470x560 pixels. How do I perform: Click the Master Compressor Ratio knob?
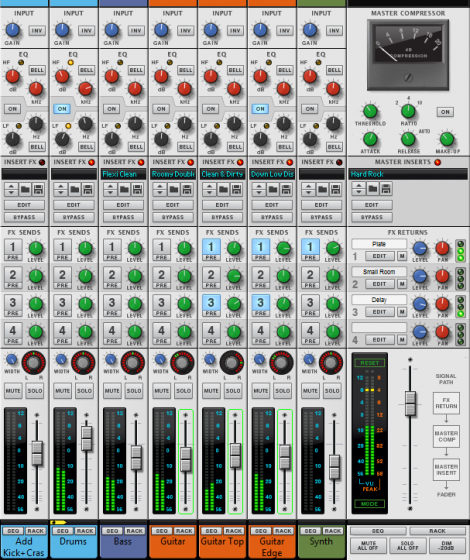(408, 111)
